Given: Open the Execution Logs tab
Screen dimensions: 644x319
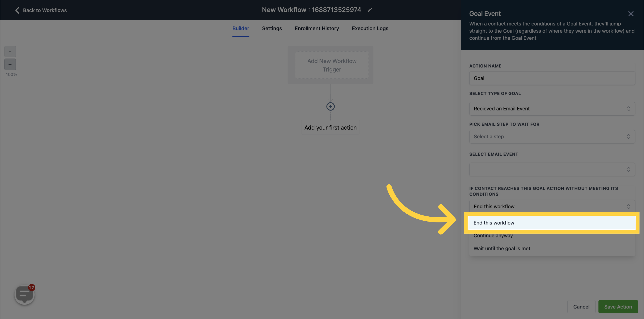Looking at the screenshot, I should pyautogui.click(x=370, y=28).
